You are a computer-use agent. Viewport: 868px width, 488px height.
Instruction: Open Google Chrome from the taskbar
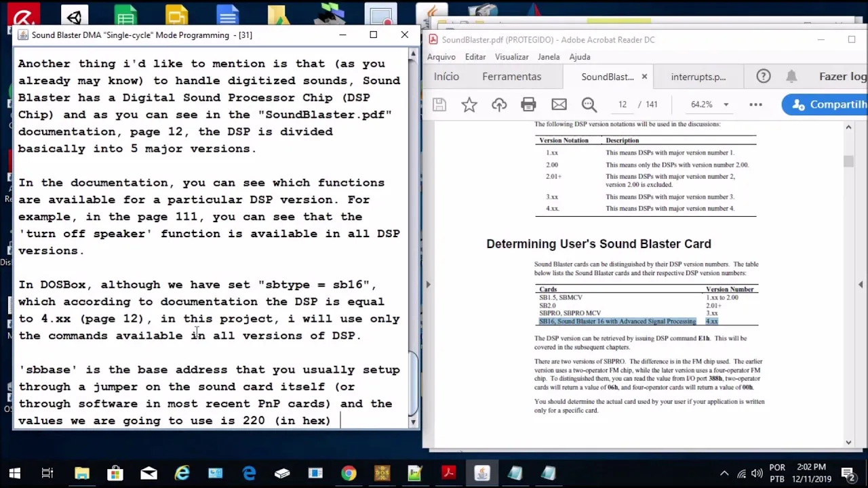[349, 473]
